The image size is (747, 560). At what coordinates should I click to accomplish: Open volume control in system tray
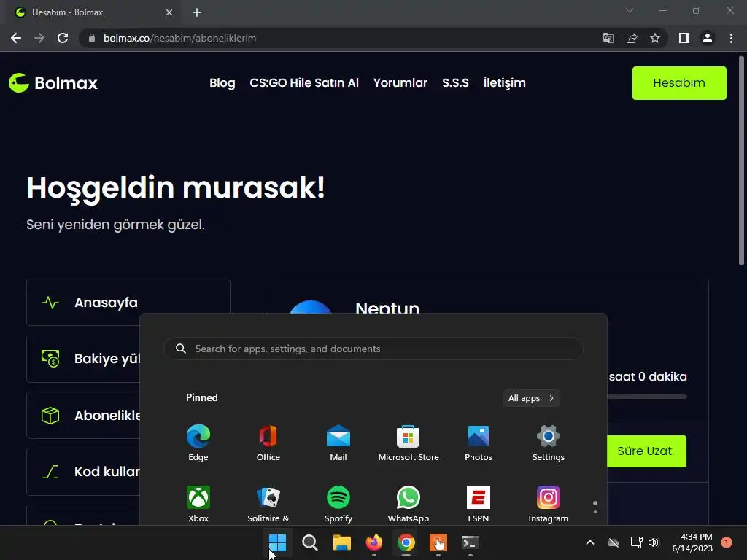(654, 542)
